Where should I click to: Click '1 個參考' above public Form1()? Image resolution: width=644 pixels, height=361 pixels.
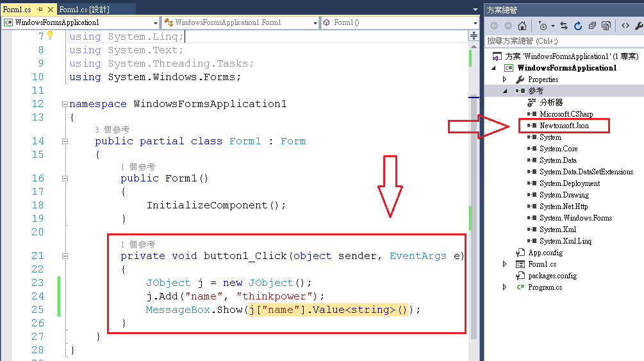point(138,167)
